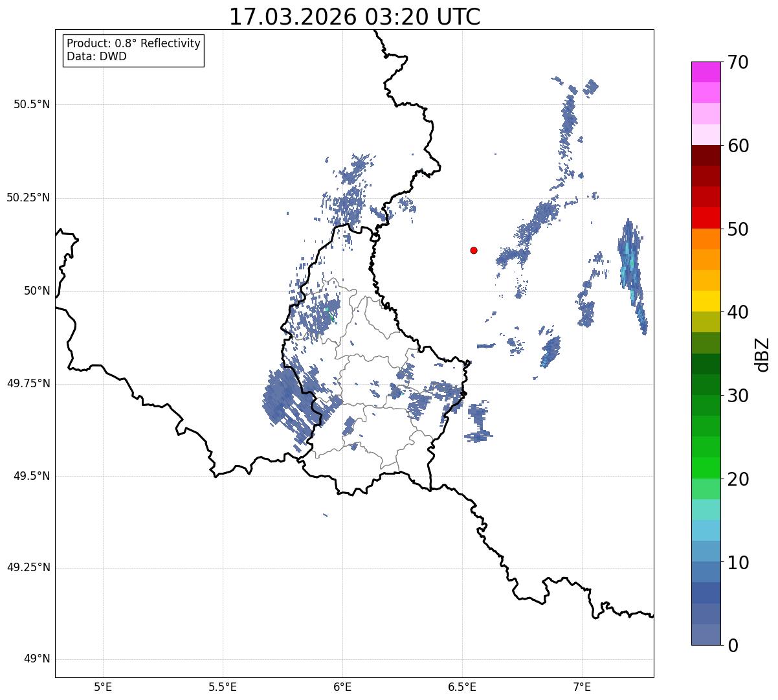Click the "Data: DWD" label
778x700 pixels.
(x=96, y=56)
